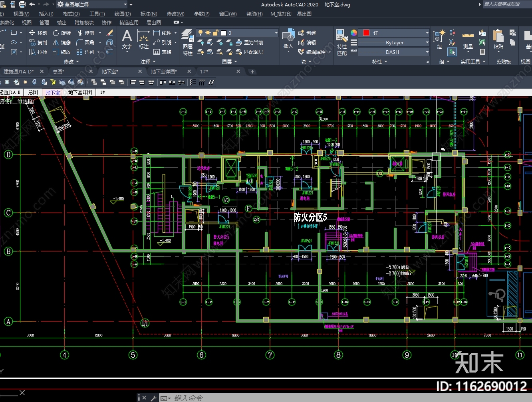Toggle group selection mode button

click(x=452, y=52)
